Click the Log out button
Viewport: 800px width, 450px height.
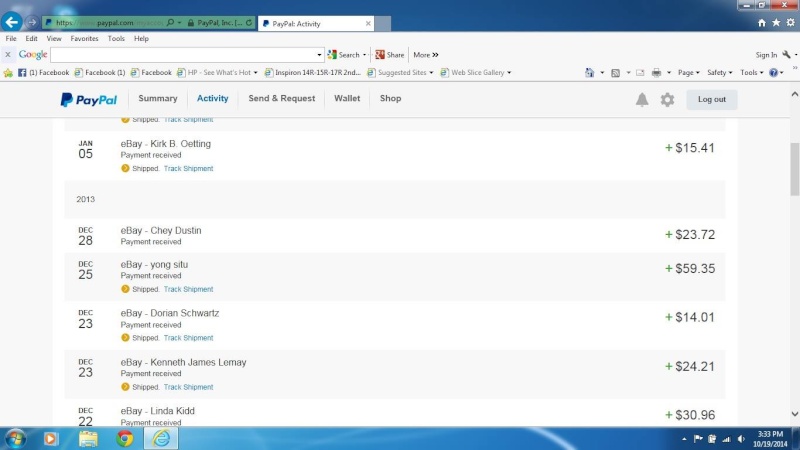click(711, 99)
